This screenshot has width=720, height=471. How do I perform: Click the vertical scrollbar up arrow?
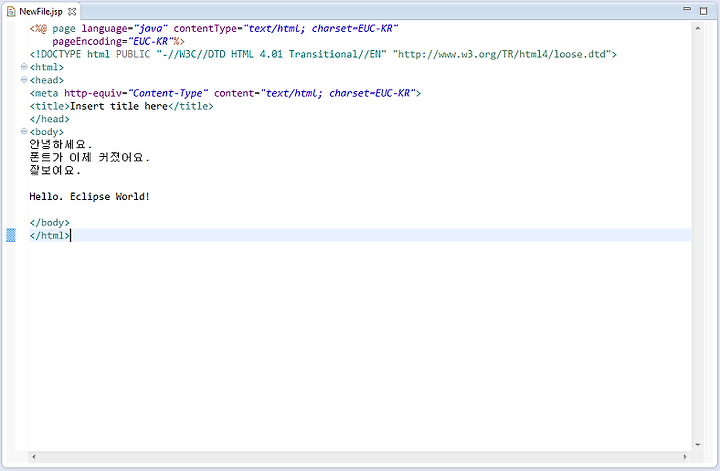pyautogui.click(x=698, y=28)
